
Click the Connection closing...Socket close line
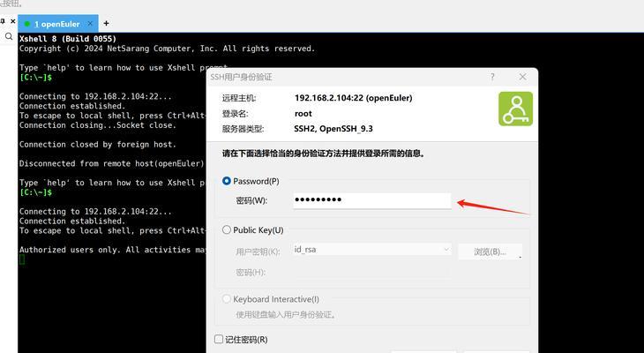tap(98, 125)
